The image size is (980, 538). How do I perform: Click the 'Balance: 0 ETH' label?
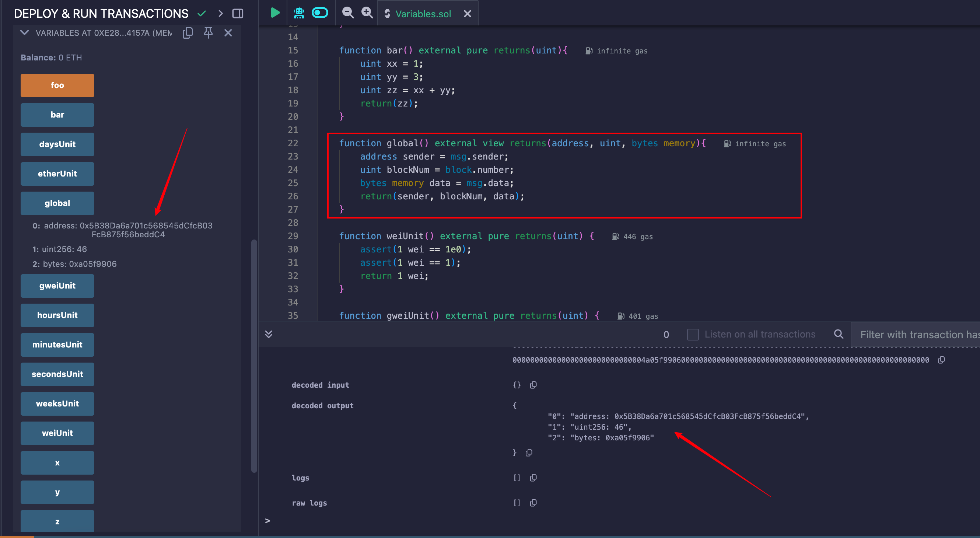pyautogui.click(x=51, y=58)
